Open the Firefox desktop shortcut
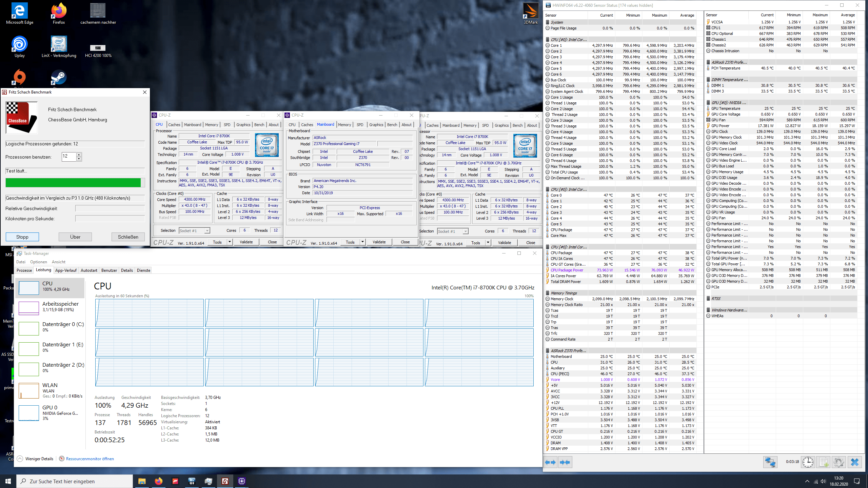Viewport: 868px width, 488px height. [59, 14]
